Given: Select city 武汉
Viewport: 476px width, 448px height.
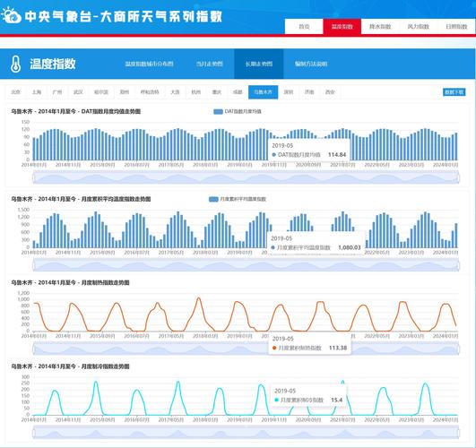Looking at the screenshot, I should (x=78, y=92).
